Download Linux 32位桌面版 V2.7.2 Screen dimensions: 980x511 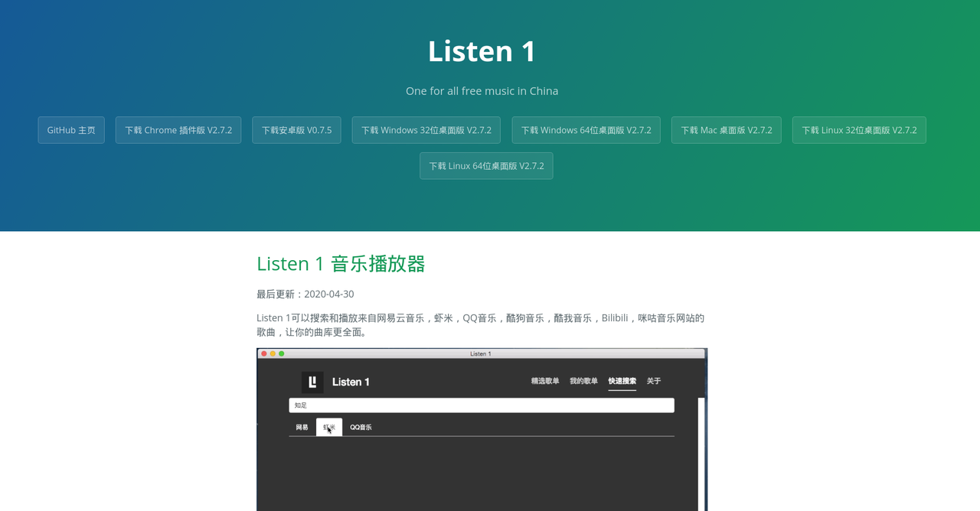tap(859, 130)
